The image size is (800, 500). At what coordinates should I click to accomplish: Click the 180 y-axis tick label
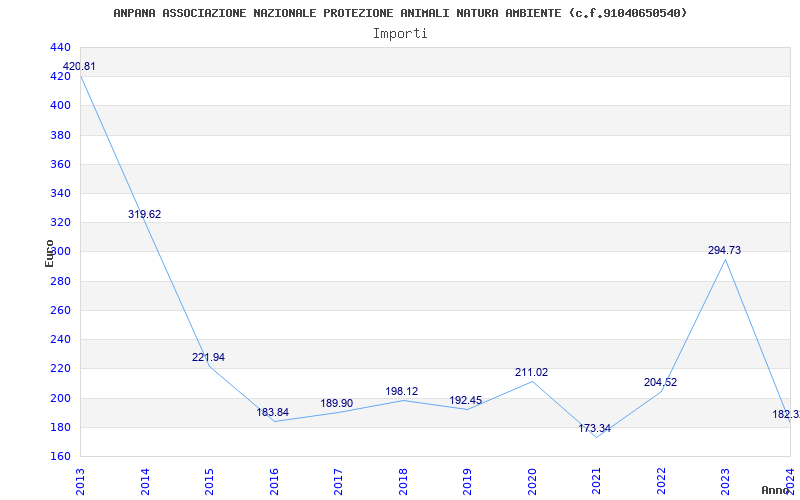[60, 427]
